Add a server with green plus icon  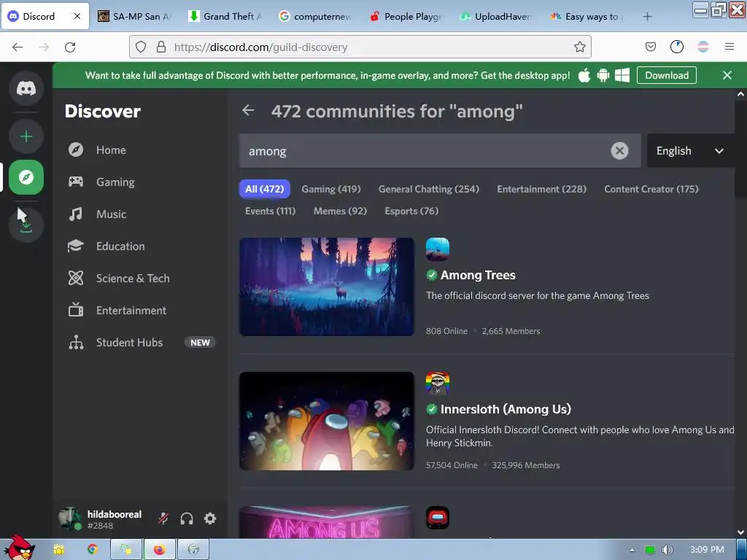[26, 137]
